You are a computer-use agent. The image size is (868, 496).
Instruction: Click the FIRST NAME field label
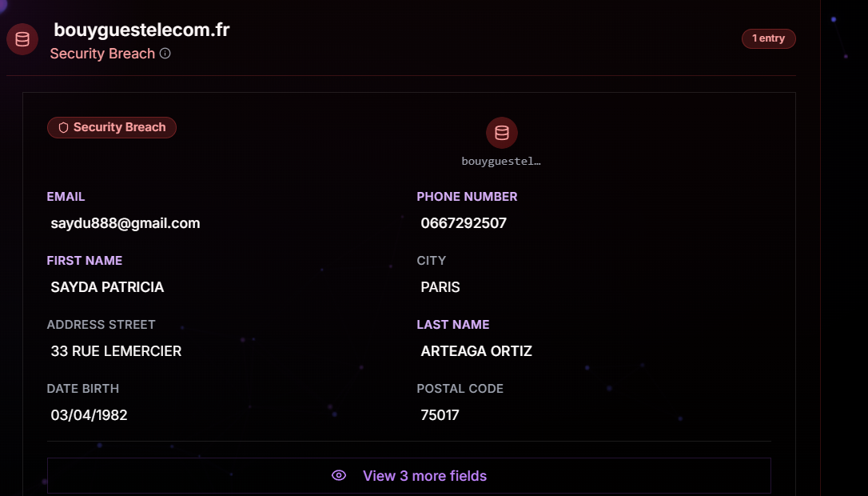click(85, 261)
